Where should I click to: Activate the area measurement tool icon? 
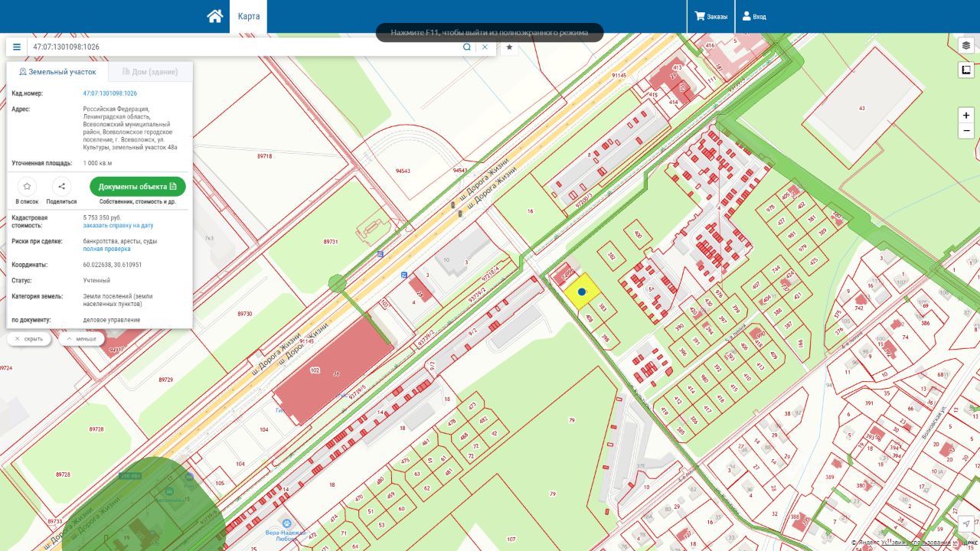pyautogui.click(x=966, y=70)
